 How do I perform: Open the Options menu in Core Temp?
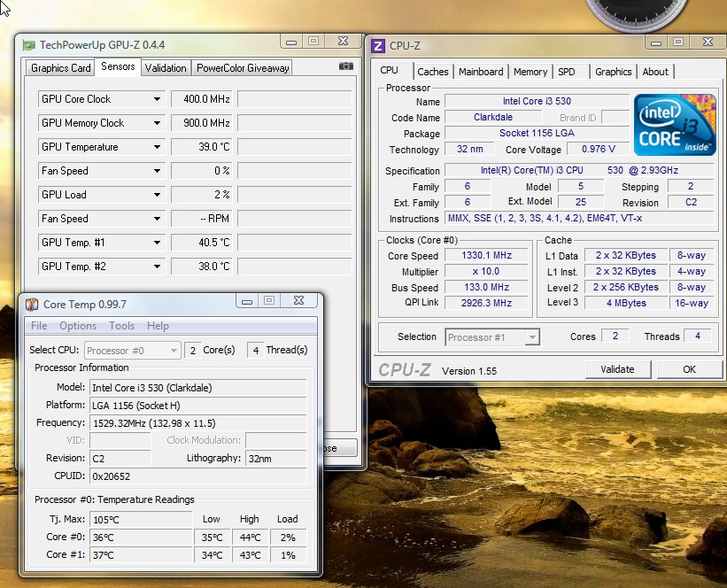point(78,326)
